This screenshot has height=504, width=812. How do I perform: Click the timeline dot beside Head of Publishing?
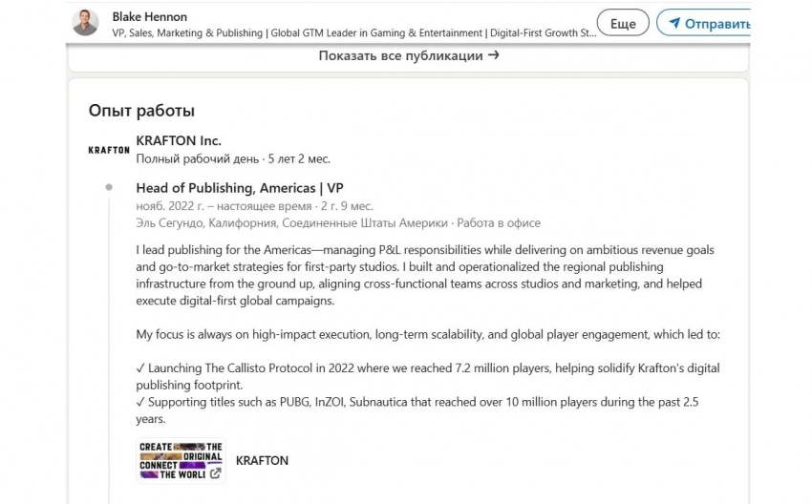click(110, 187)
